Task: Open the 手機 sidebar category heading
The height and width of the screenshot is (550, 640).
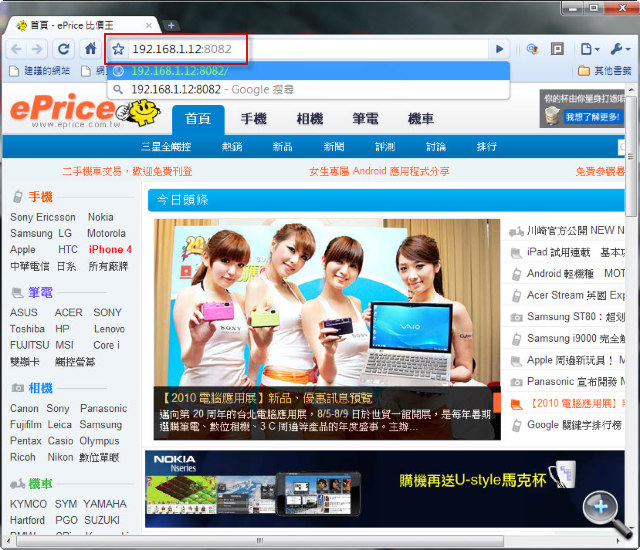Action: 40,197
